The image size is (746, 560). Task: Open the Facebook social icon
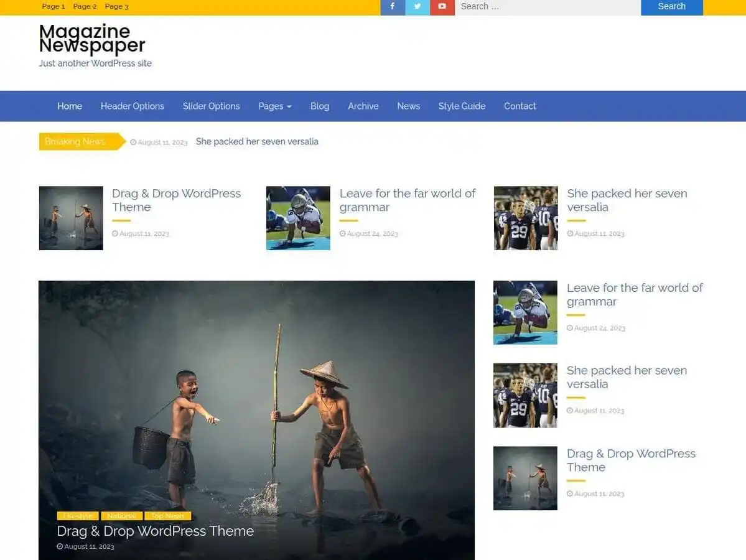point(393,7)
